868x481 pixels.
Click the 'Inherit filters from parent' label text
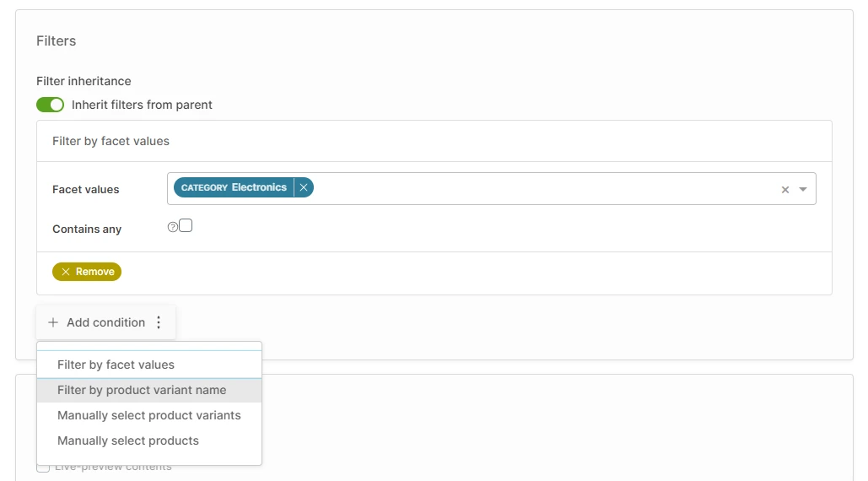(x=142, y=105)
